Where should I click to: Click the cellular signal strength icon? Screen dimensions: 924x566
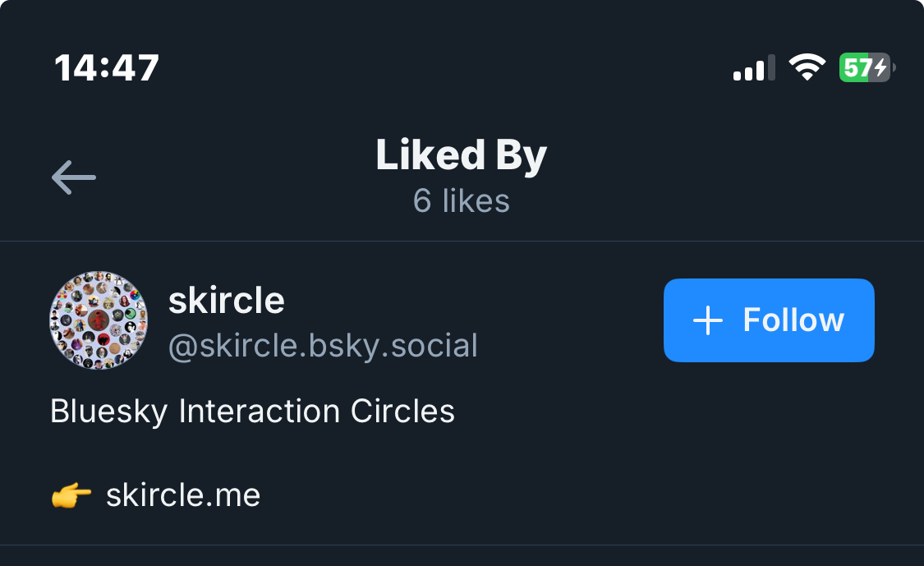[754, 68]
